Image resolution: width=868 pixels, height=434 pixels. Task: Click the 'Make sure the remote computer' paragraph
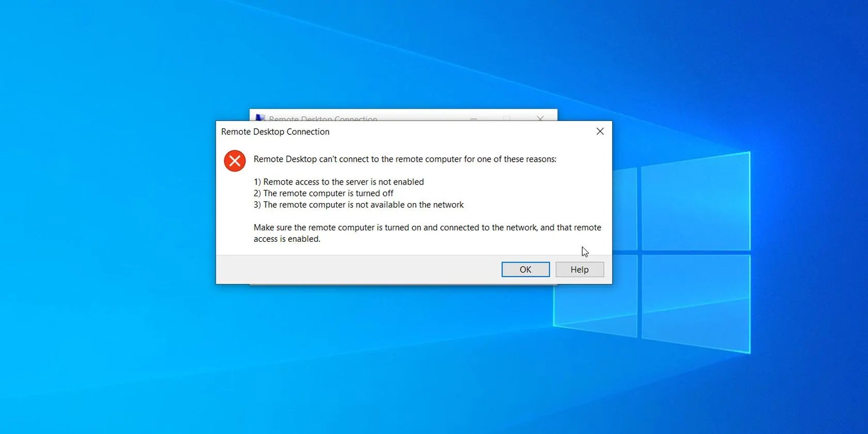pos(427,233)
